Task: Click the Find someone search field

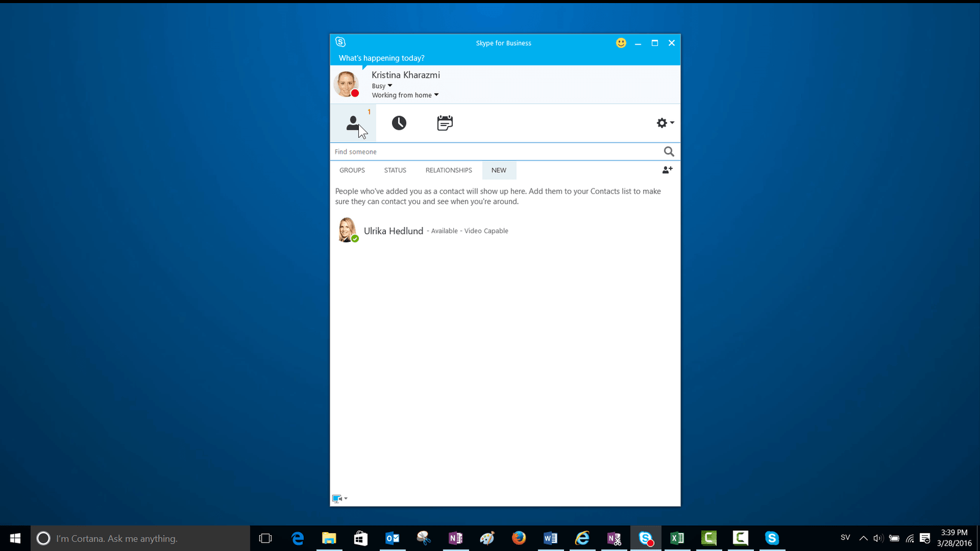Action: 495,152
